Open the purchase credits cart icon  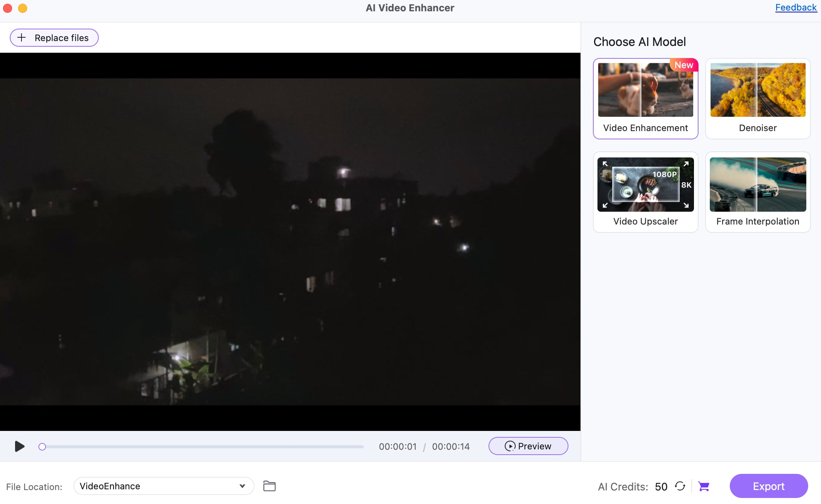click(704, 486)
